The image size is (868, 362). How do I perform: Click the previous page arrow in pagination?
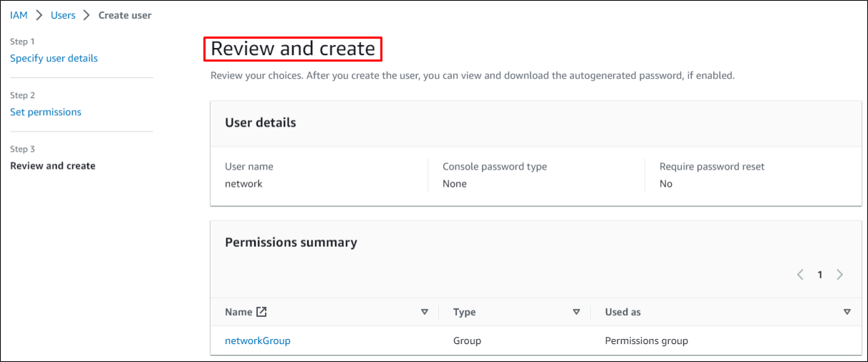pos(801,275)
